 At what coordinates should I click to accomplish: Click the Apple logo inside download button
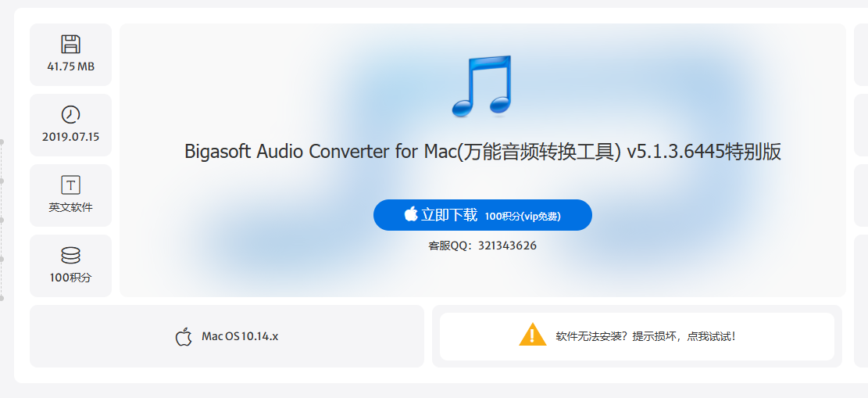(x=411, y=214)
